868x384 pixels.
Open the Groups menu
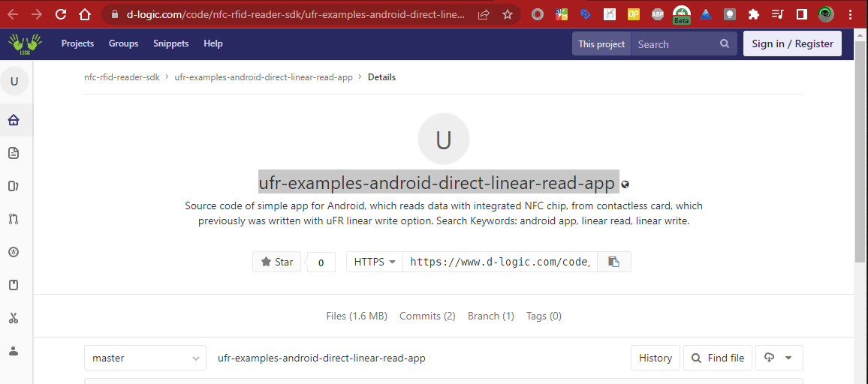[x=123, y=43]
